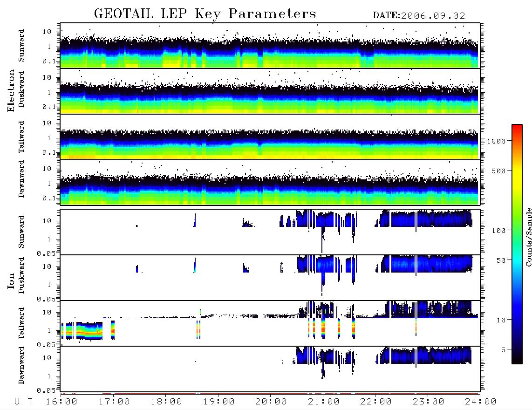Click the Electron Sunward spectrogram panel
The image size is (532, 410).
click(270, 46)
